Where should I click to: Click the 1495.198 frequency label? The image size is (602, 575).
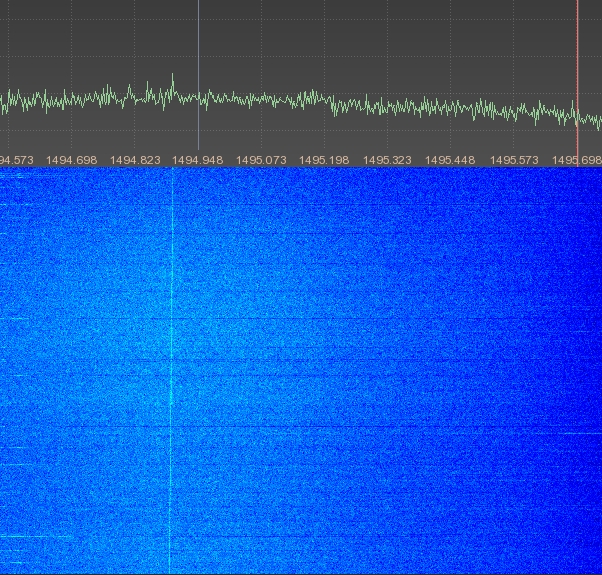(324, 160)
